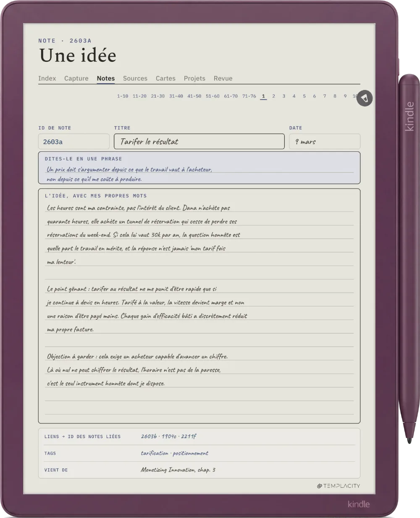Tap the tags 'tarification · positionnement'

click(175, 453)
